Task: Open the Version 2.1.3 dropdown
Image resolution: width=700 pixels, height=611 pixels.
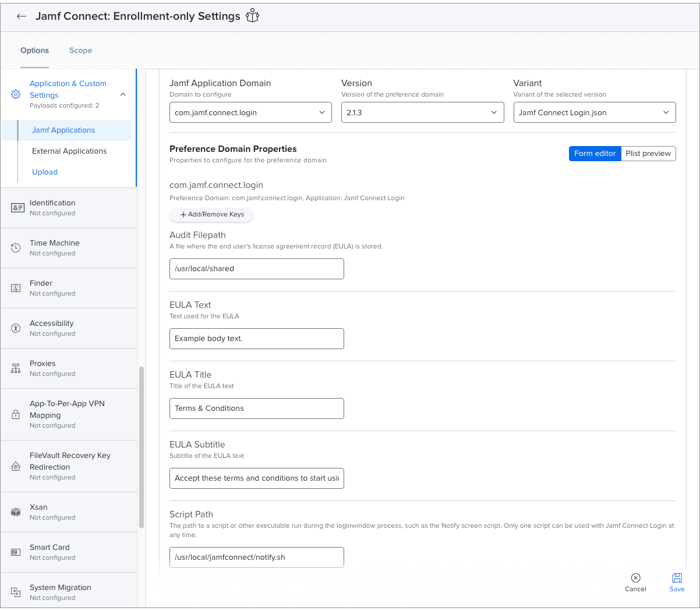Action: tap(422, 112)
